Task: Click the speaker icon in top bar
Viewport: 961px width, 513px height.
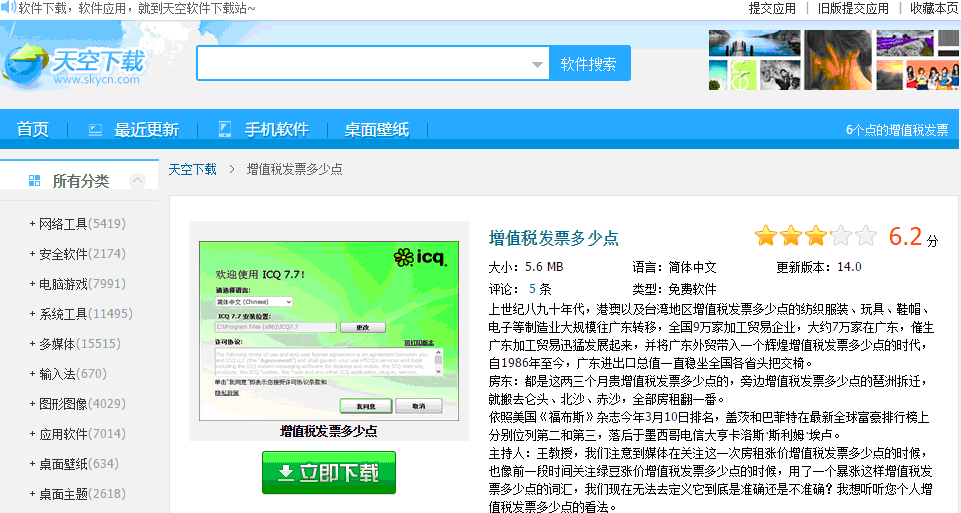Action: click(x=9, y=8)
